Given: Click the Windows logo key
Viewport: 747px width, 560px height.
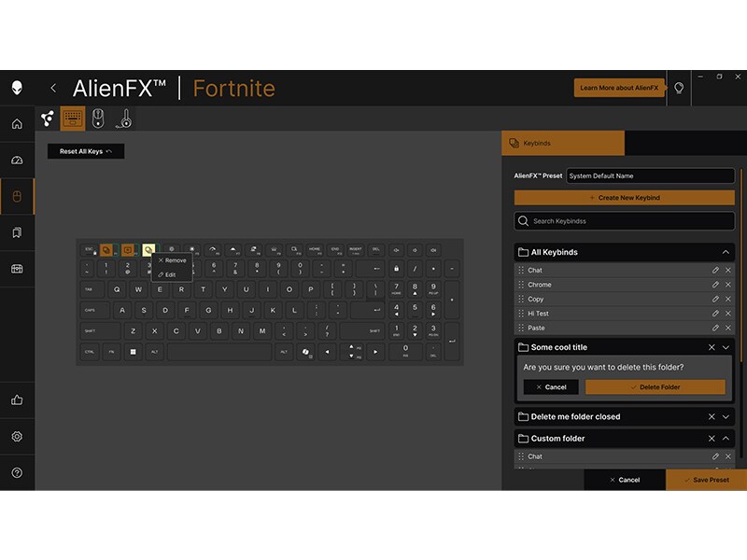Looking at the screenshot, I should click(x=133, y=352).
